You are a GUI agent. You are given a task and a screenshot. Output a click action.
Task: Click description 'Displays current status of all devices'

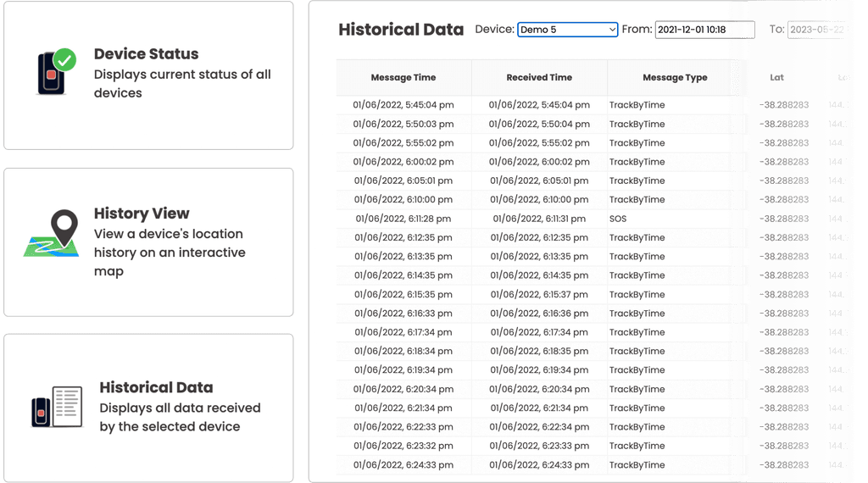tap(182, 84)
